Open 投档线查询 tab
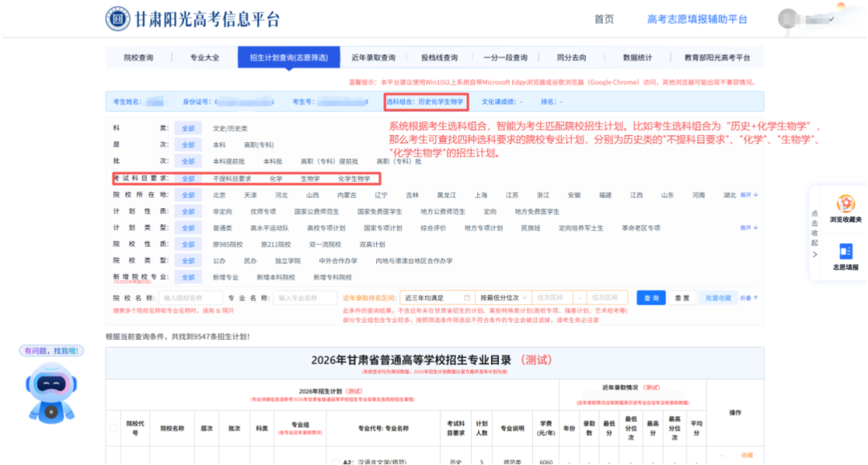Viewport: 868px width, 465px height. [x=440, y=58]
